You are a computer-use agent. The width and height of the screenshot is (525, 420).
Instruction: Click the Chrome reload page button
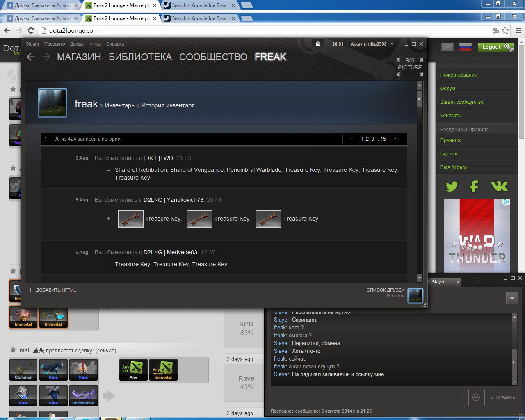point(31,30)
